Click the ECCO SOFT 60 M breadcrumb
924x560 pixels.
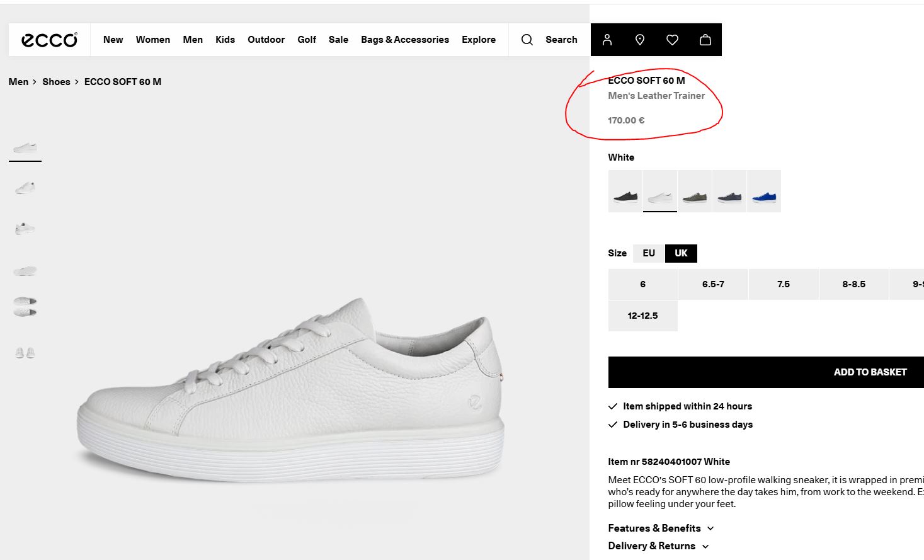tap(123, 82)
